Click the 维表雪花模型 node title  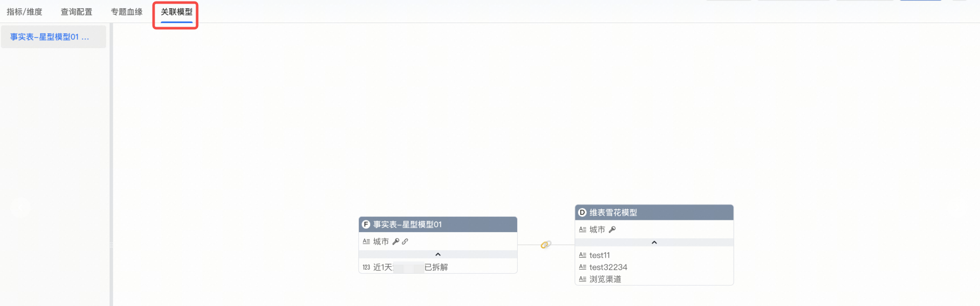(x=613, y=212)
